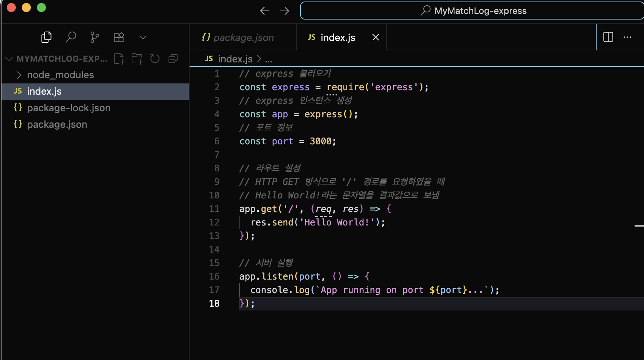Show additional views chevron in activity bar
The height and width of the screenshot is (360, 644).
(x=143, y=37)
